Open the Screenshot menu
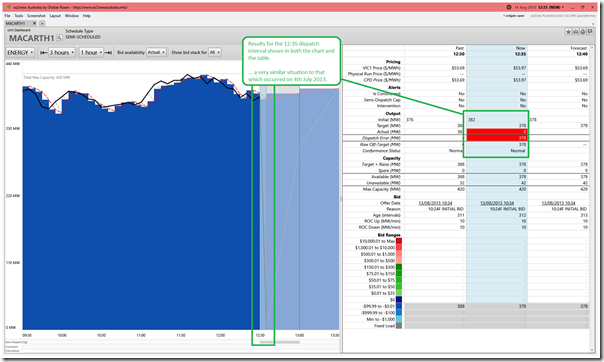Viewport: 604px width, 362px height. 36,16
